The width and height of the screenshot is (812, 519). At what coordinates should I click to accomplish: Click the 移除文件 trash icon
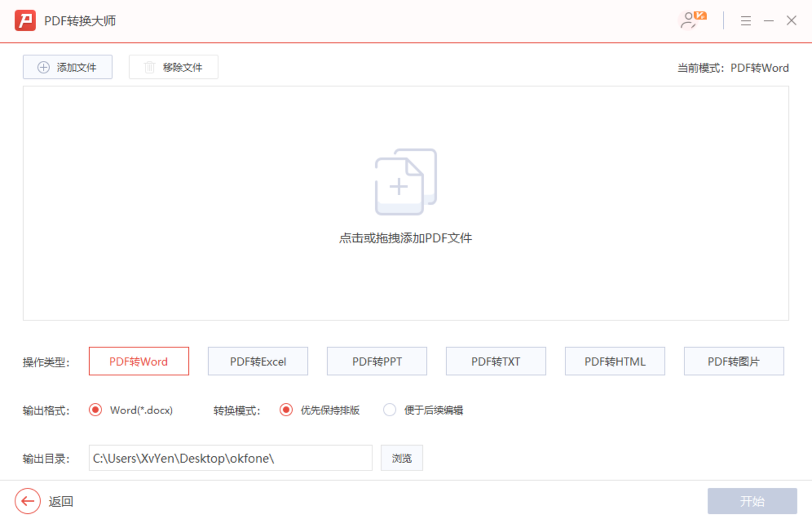pos(149,67)
